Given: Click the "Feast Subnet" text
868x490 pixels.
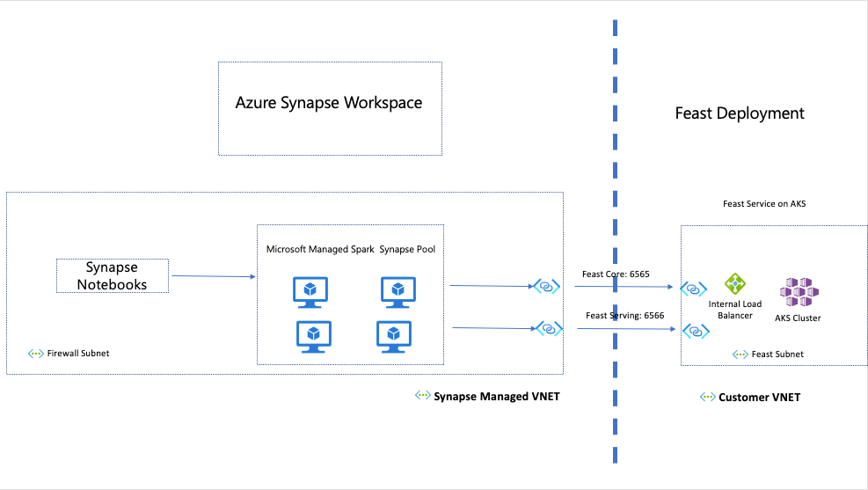Looking at the screenshot, I should click(777, 355).
